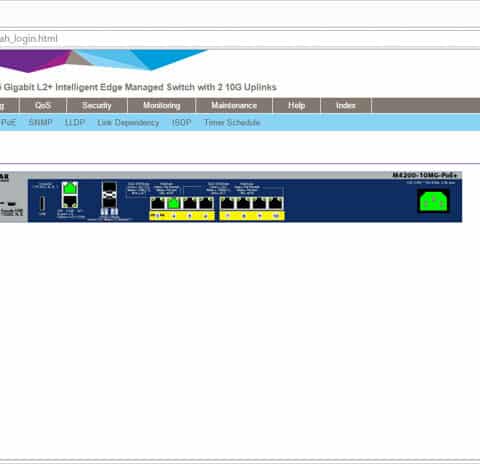Select the first port of the left four-port group

[158, 203]
